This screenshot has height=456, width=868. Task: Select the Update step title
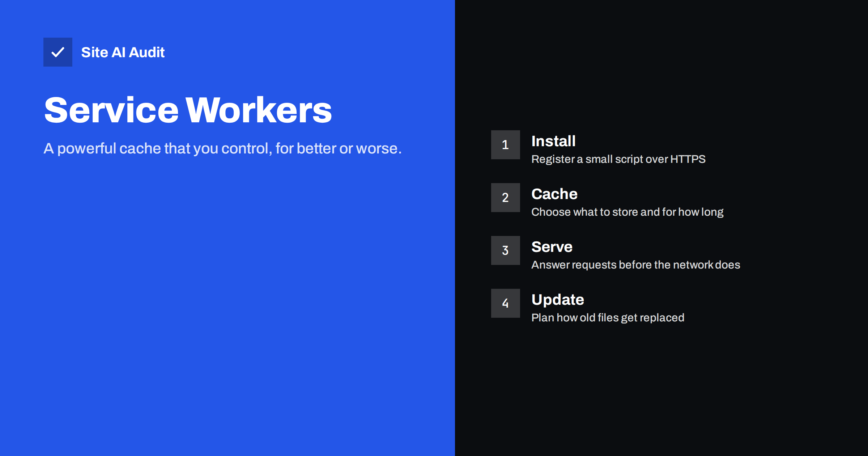(x=558, y=300)
